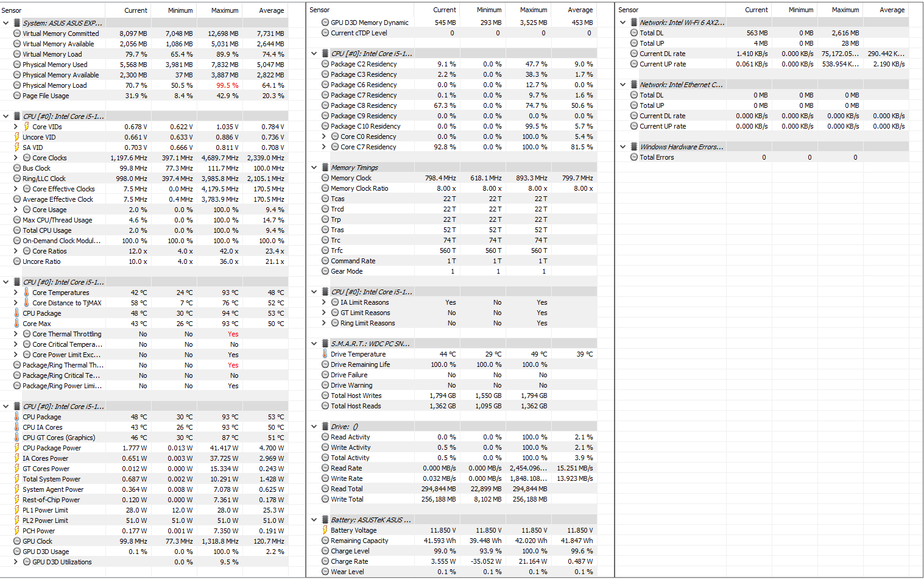
Task: Click the chip icon of the S.M.A.R.T. WDC group
Action: pos(325,344)
